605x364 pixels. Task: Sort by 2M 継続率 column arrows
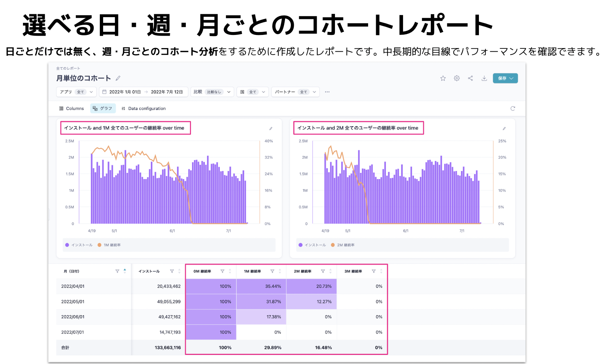(331, 271)
